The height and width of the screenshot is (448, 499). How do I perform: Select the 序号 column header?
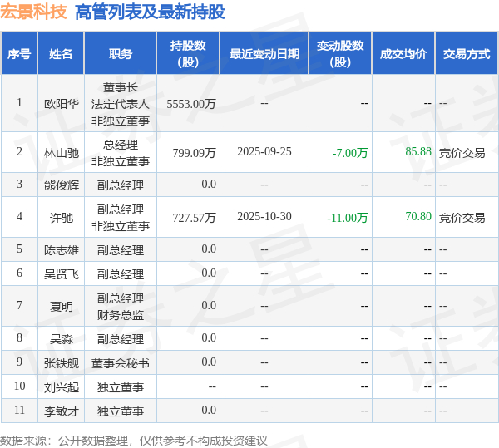pos(19,54)
